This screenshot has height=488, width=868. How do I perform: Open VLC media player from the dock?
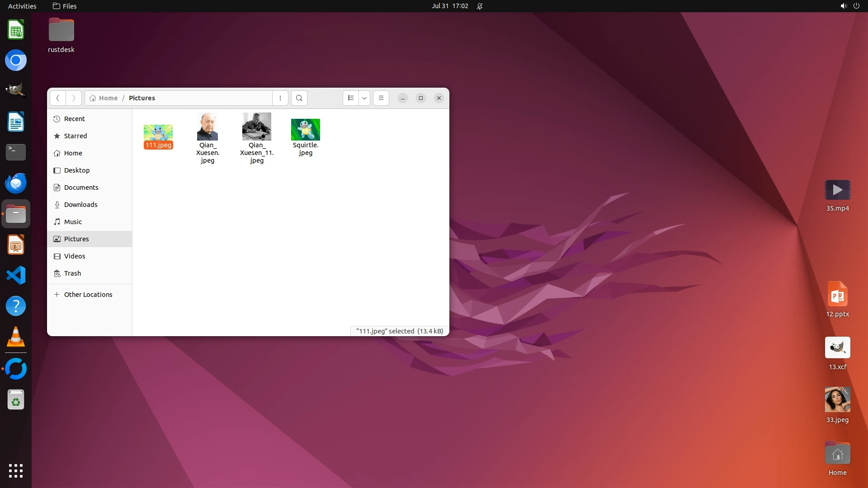coord(16,337)
